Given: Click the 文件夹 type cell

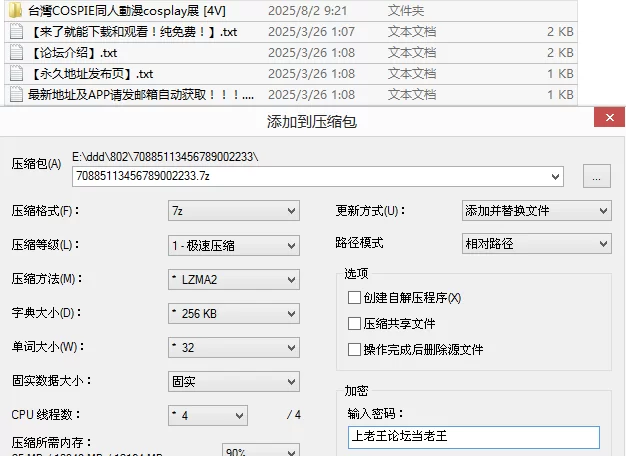Looking at the screenshot, I should 406,11.
